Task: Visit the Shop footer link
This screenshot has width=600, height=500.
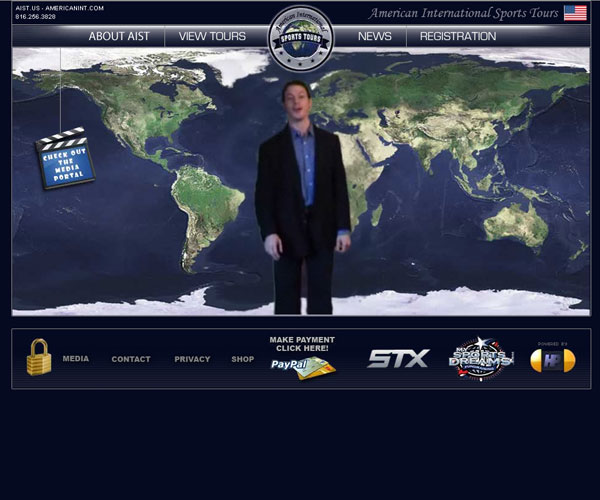Action: (243, 359)
